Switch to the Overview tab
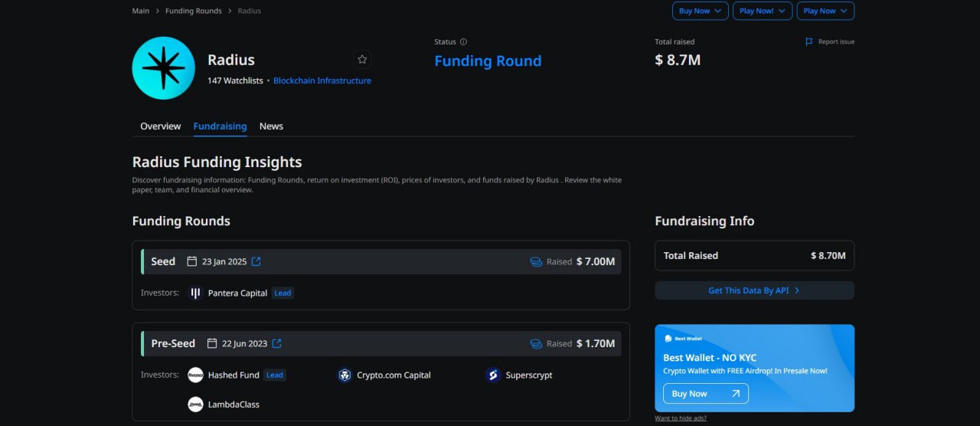980x426 pixels. (161, 126)
